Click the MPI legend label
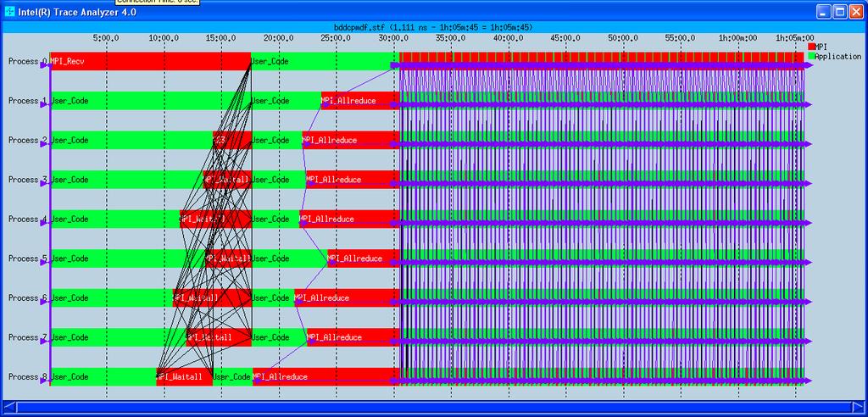 click(x=821, y=47)
